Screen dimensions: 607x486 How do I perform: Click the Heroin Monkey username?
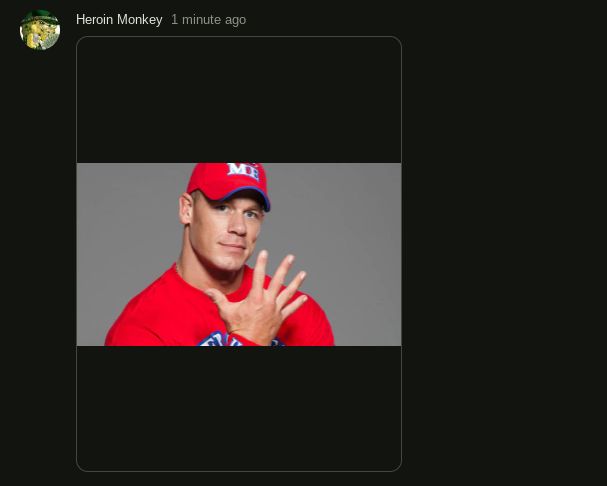tap(119, 19)
